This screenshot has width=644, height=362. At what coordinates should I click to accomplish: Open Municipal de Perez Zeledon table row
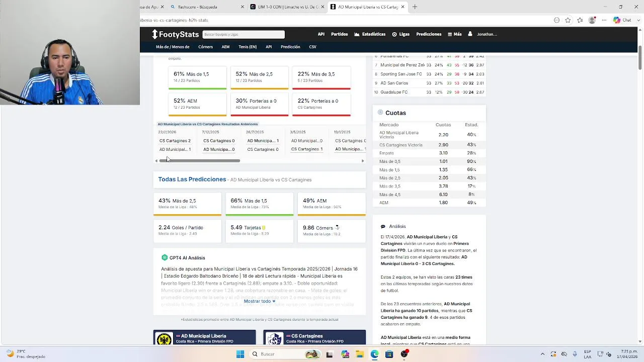tap(429, 65)
